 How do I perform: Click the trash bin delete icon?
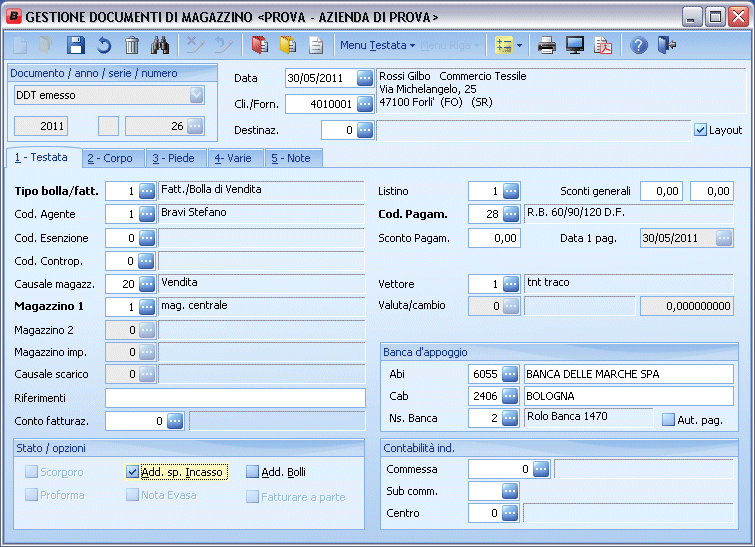pos(132,45)
